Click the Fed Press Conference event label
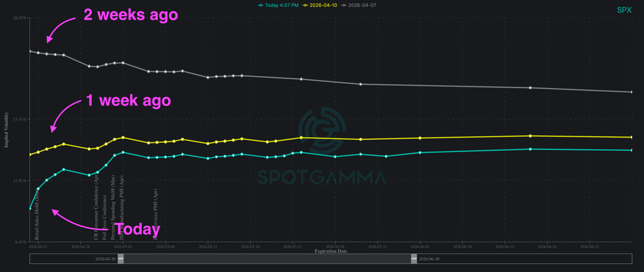Viewport: 644px width, 272px height. (105, 217)
